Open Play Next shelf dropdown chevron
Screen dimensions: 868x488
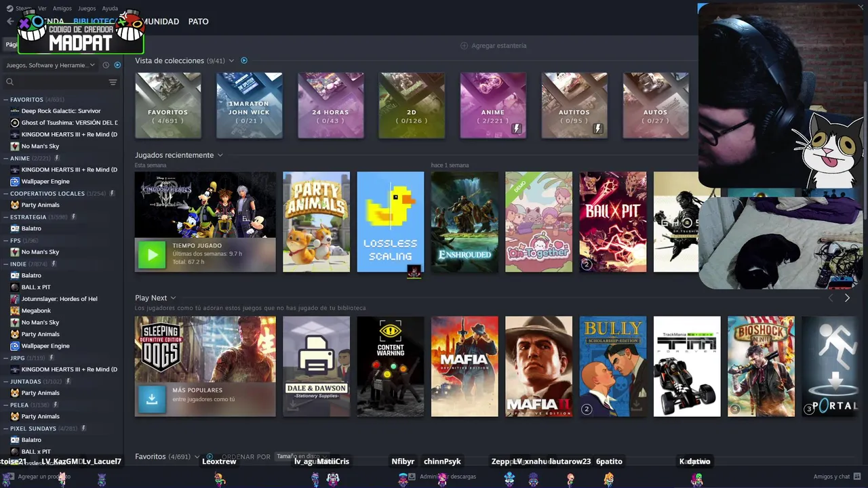pyautogui.click(x=173, y=298)
